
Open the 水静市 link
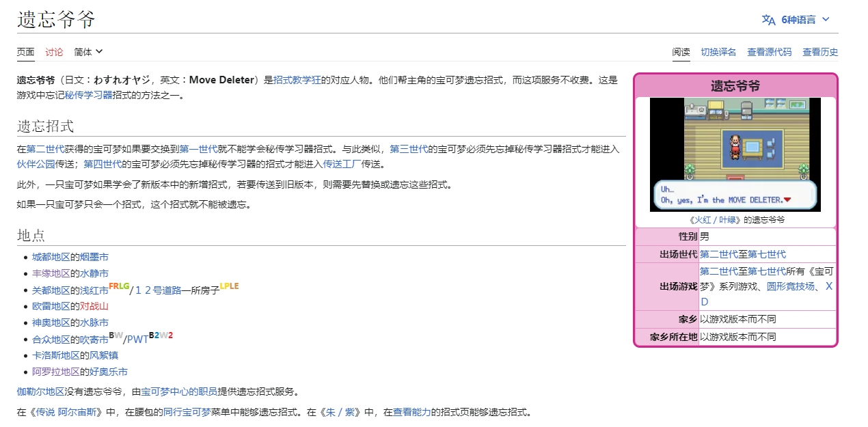tap(94, 273)
